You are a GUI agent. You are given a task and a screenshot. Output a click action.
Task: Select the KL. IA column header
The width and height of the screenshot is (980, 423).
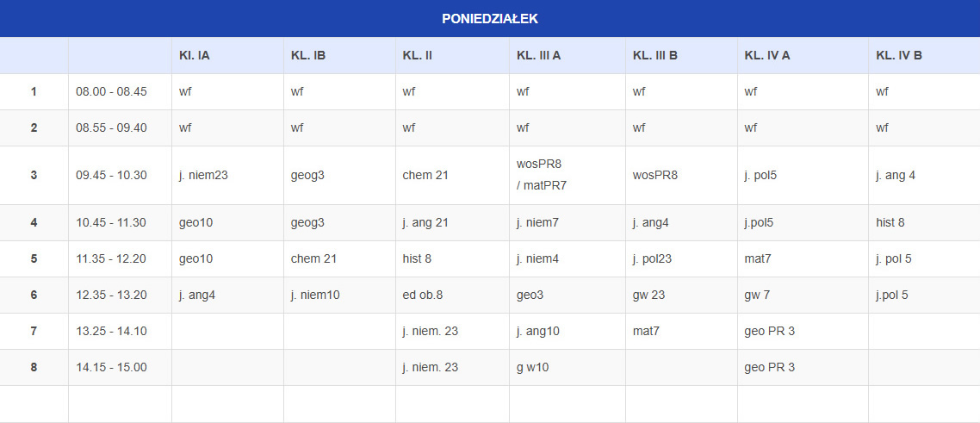195,55
